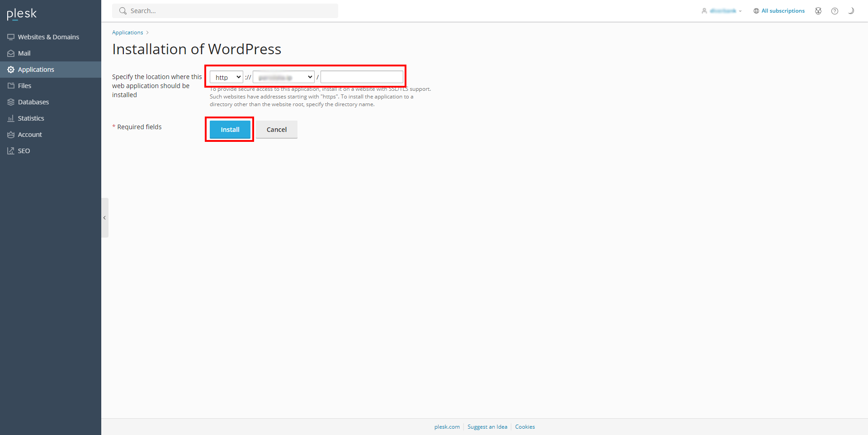Open the Databases section
The height and width of the screenshot is (435, 868).
click(51, 102)
